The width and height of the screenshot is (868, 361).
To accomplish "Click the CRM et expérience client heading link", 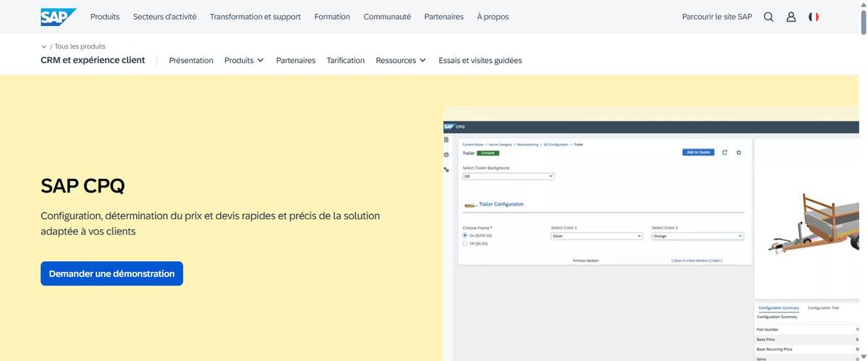I will coord(93,60).
